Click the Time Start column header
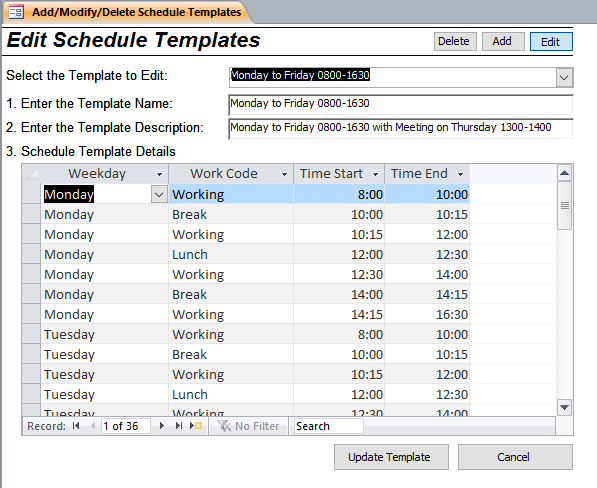The width and height of the screenshot is (597, 488). pos(339,174)
